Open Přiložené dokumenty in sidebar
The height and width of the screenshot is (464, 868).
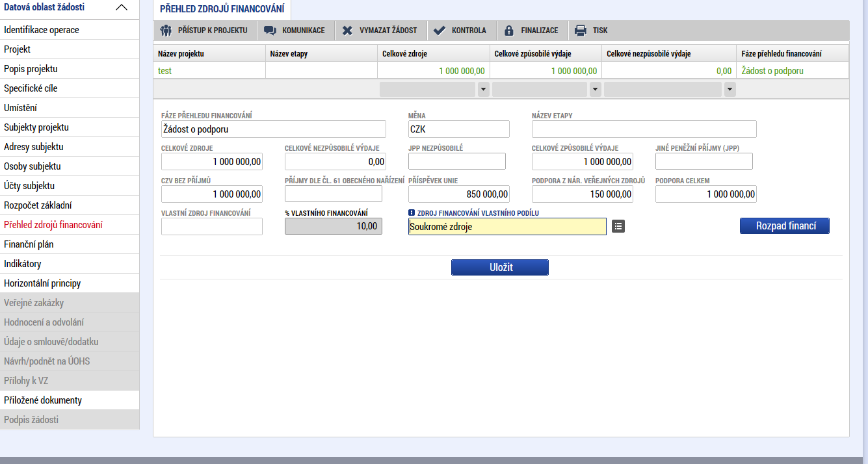pyautogui.click(x=70, y=400)
